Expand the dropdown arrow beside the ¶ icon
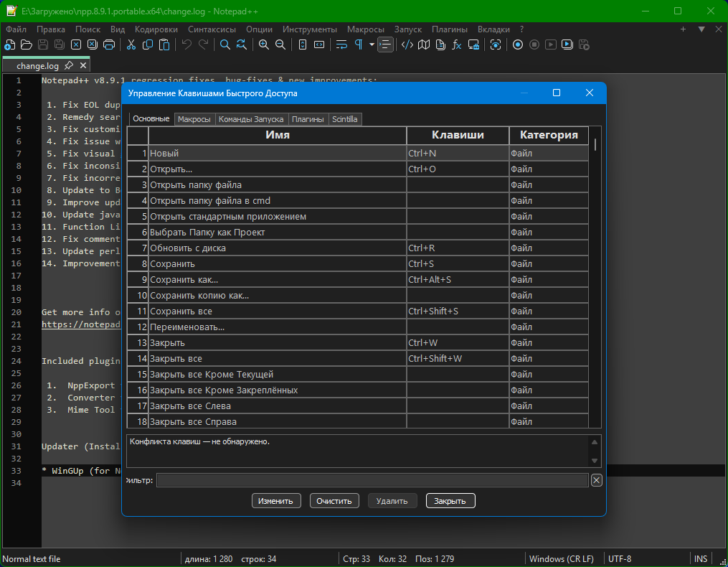The height and width of the screenshot is (567, 728). click(372, 44)
